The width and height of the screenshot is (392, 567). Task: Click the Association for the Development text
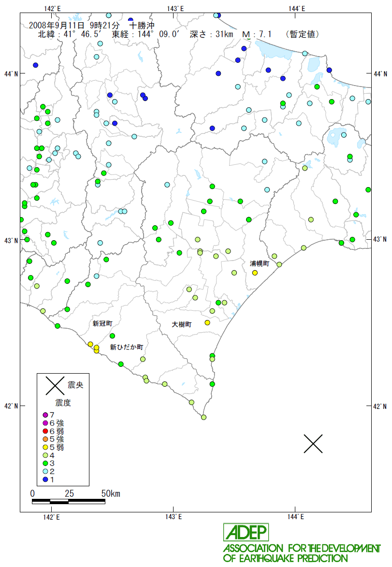[x=301, y=548]
